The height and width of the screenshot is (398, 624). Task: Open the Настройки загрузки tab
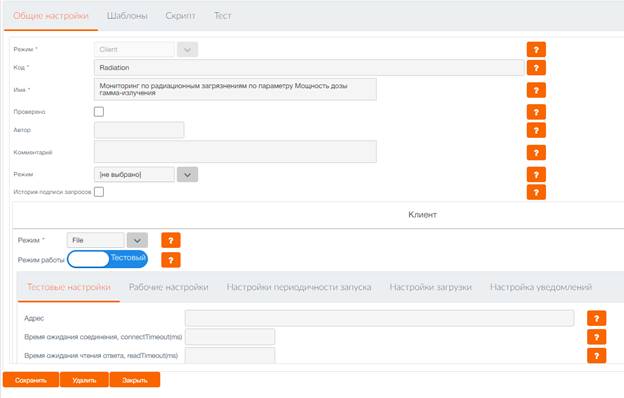coord(431,287)
